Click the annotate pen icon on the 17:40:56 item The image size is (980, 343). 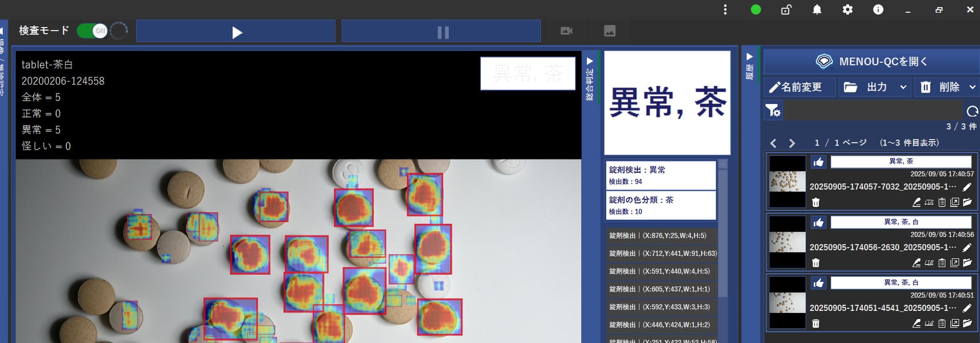point(917,263)
